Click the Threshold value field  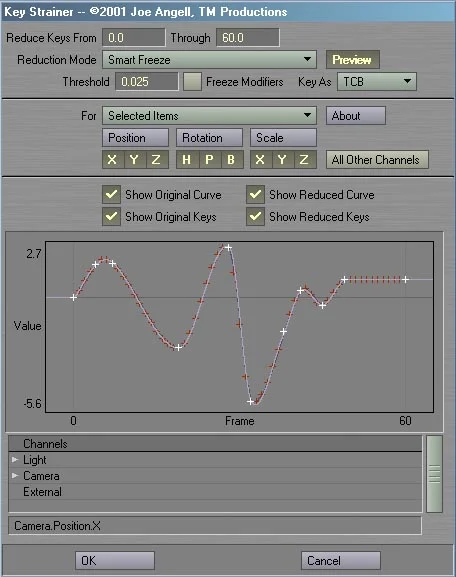coord(147,82)
